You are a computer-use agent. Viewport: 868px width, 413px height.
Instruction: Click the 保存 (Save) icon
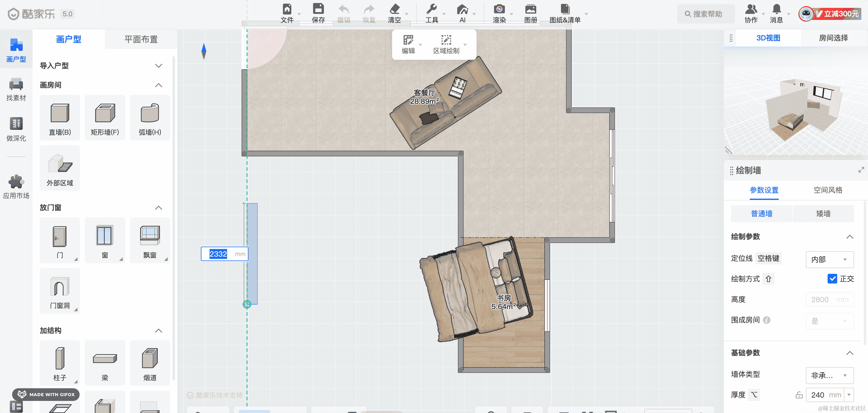[318, 9]
